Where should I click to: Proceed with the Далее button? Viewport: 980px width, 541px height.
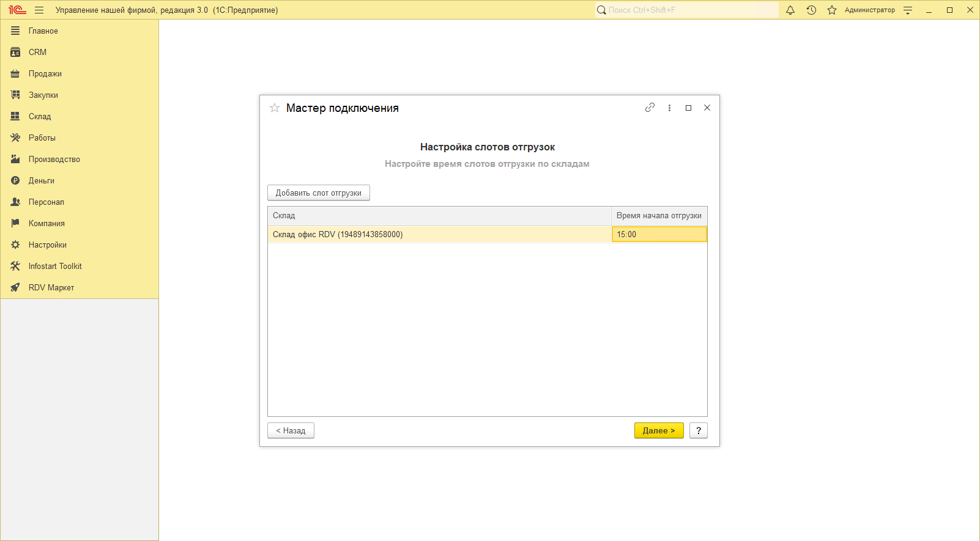point(659,430)
